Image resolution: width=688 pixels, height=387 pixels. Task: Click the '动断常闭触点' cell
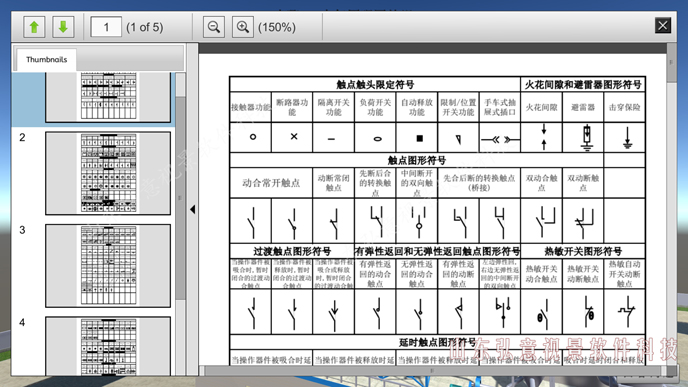point(333,183)
